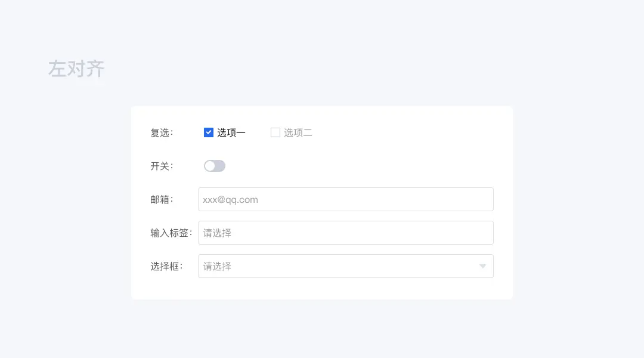Click the 左对齐 heading text
This screenshot has width=644, height=358.
[76, 69]
